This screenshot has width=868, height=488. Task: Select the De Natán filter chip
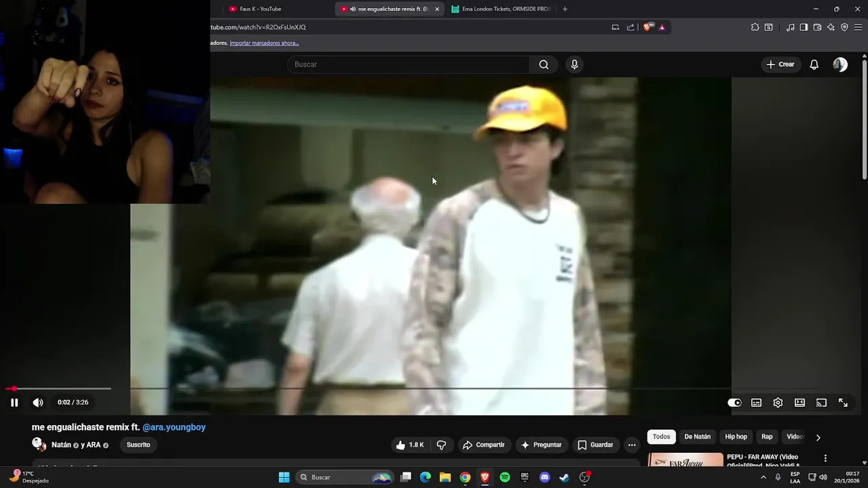click(x=697, y=437)
